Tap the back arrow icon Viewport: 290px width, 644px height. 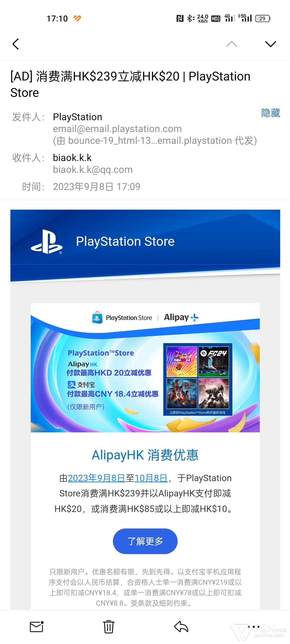16,44
